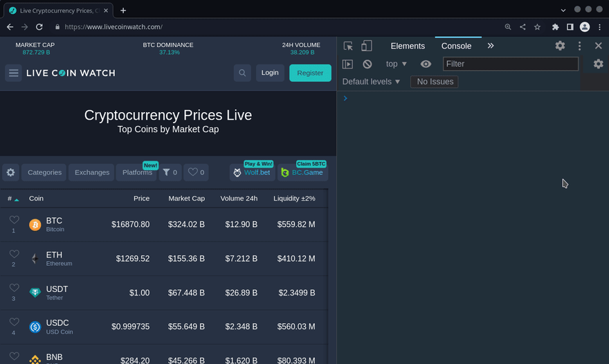Go back in browser history
609x364 pixels.
click(x=10, y=27)
